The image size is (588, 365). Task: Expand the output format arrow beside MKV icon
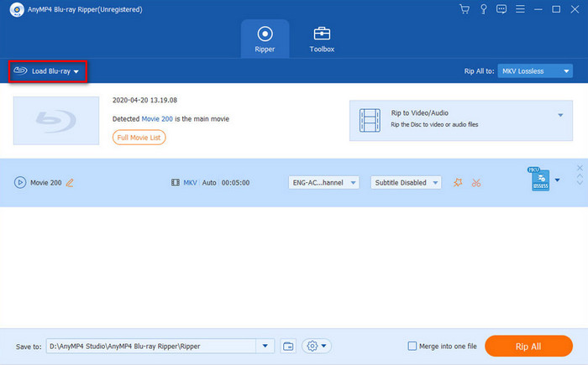point(558,180)
